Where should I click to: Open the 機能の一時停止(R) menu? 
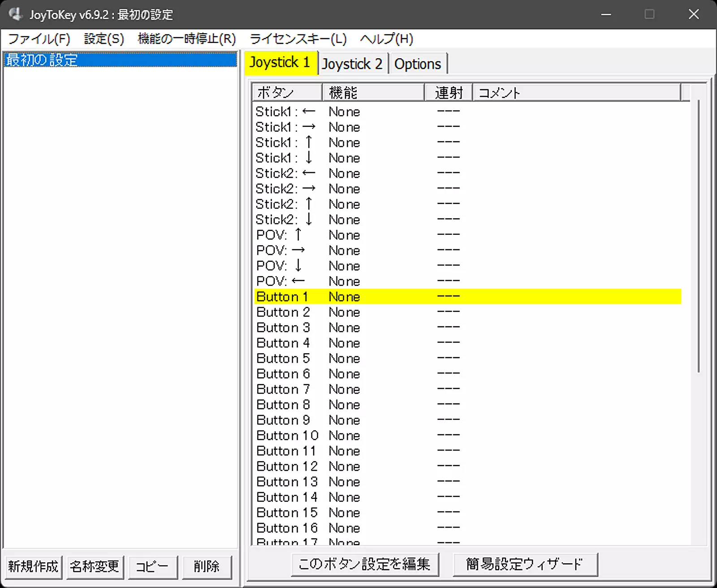click(187, 39)
